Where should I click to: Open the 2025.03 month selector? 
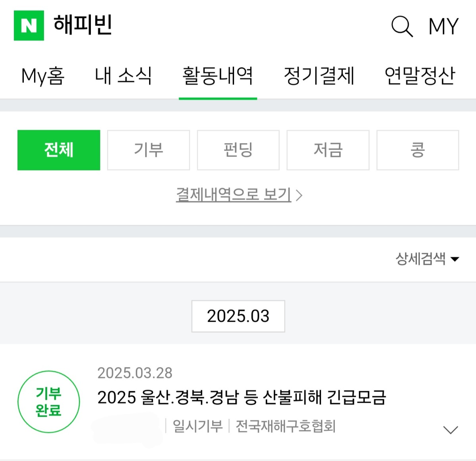pyautogui.click(x=238, y=316)
